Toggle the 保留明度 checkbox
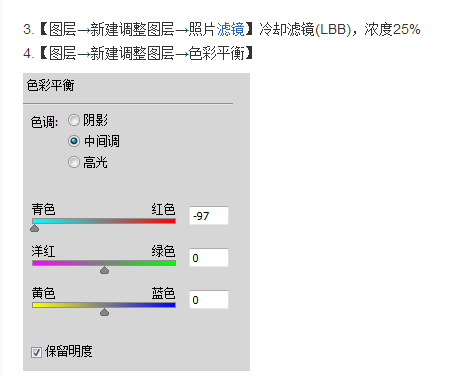 [x=36, y=352]
